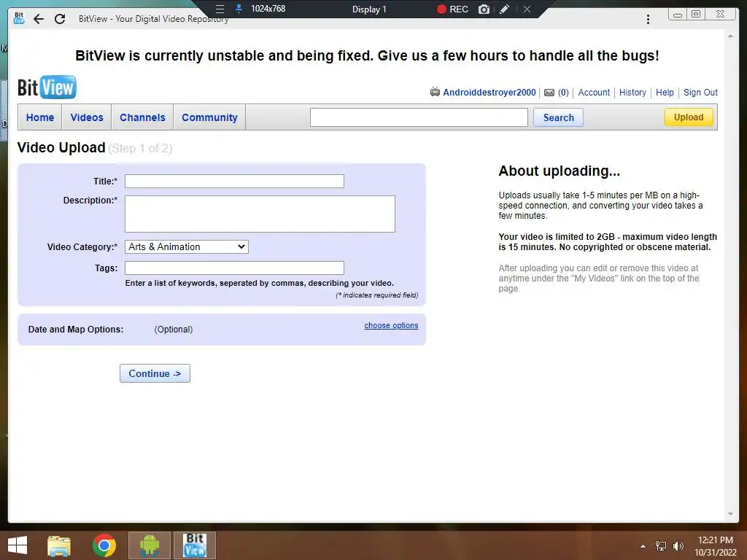Click the BitView favicon in title bar

point(19,18)
